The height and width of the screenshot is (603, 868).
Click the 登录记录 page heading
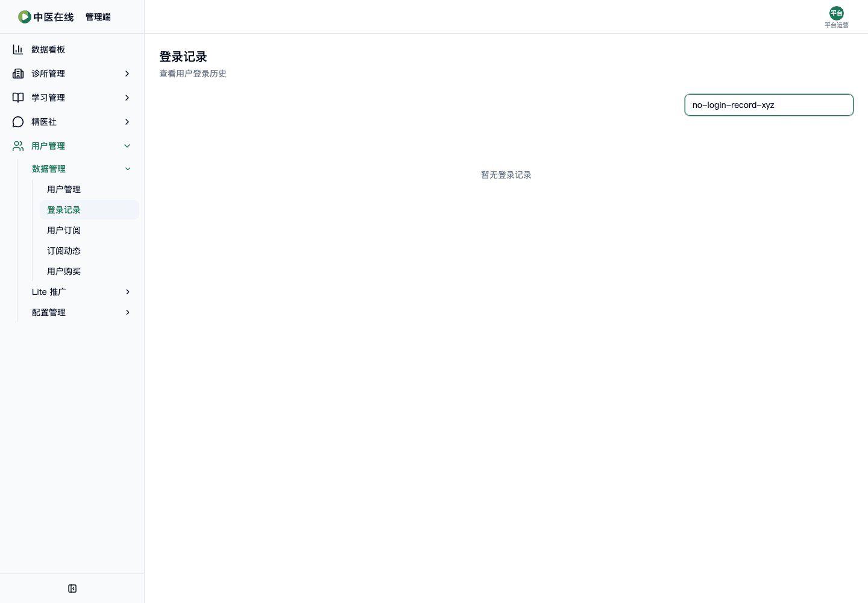pyautogui.click(x=183, y=57)
